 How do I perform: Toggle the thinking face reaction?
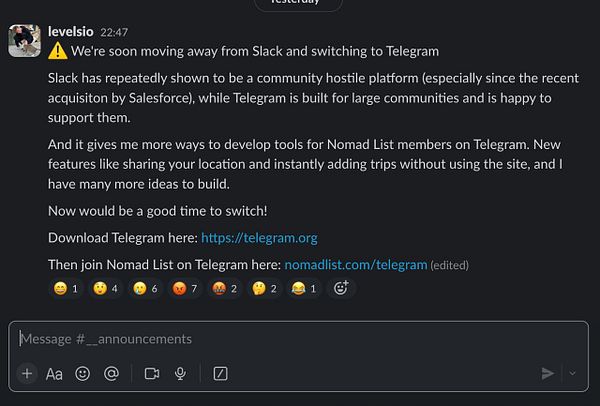(265, 288)
